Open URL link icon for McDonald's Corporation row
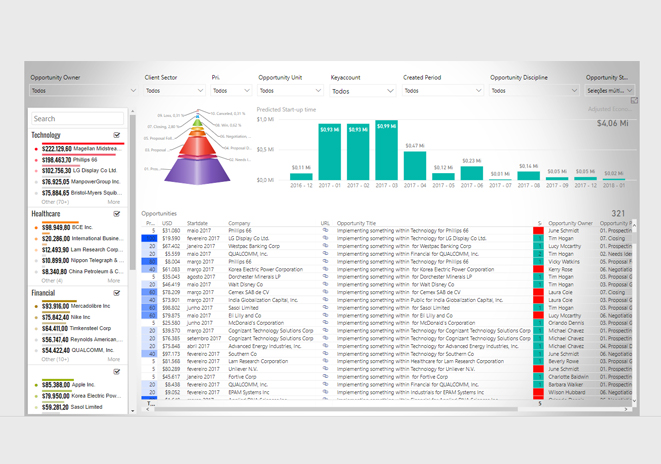Viewport: 661px width, 464px height. (x=325, y=322)
